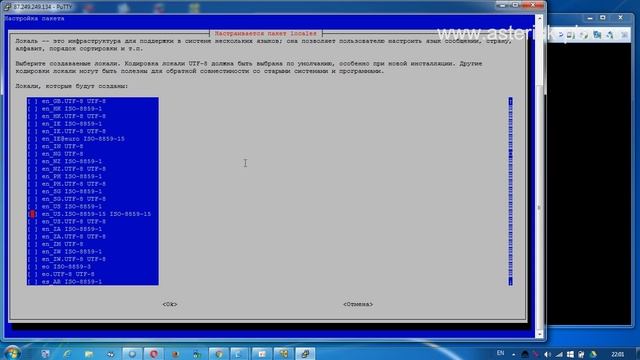
Task: Click the taskbar clock
Action: pyautogui.click(x=618, y=354)
